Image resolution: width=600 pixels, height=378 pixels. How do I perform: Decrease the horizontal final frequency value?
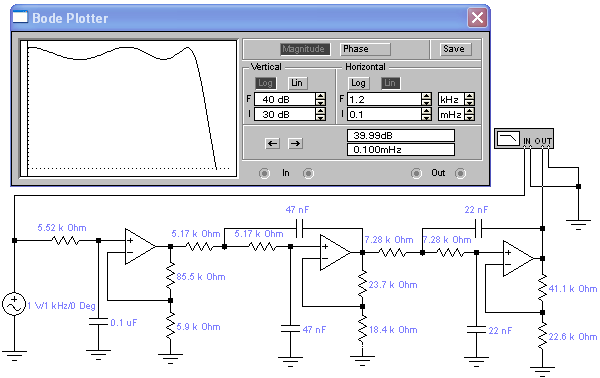click(x=426, y=103)
